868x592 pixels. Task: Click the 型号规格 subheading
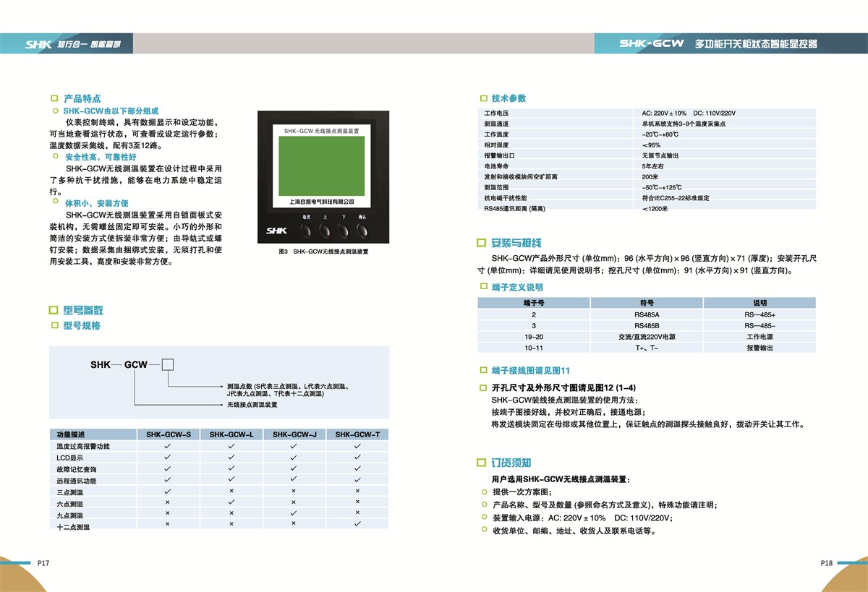point(82,326)
